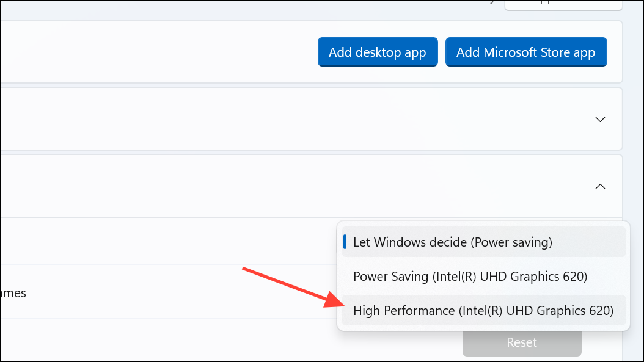
Task: Click the Add Microsoft Store app button
Action: [525, 52]
